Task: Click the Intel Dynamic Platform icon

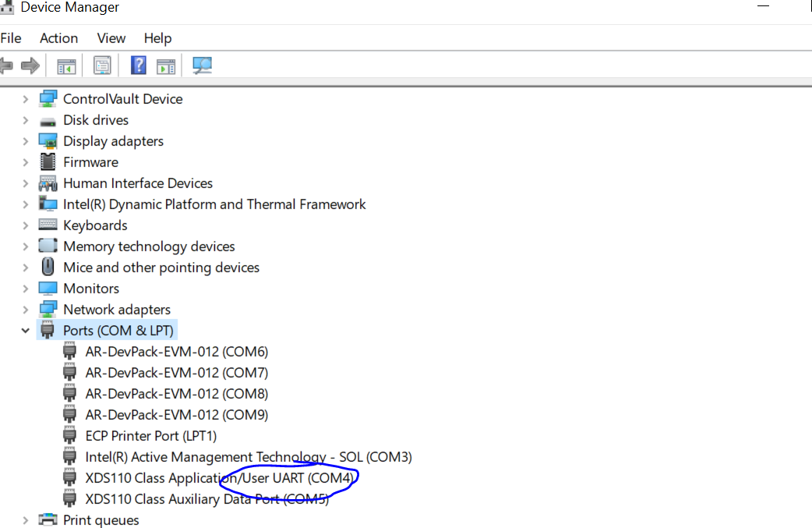Action: click(48, 204)
